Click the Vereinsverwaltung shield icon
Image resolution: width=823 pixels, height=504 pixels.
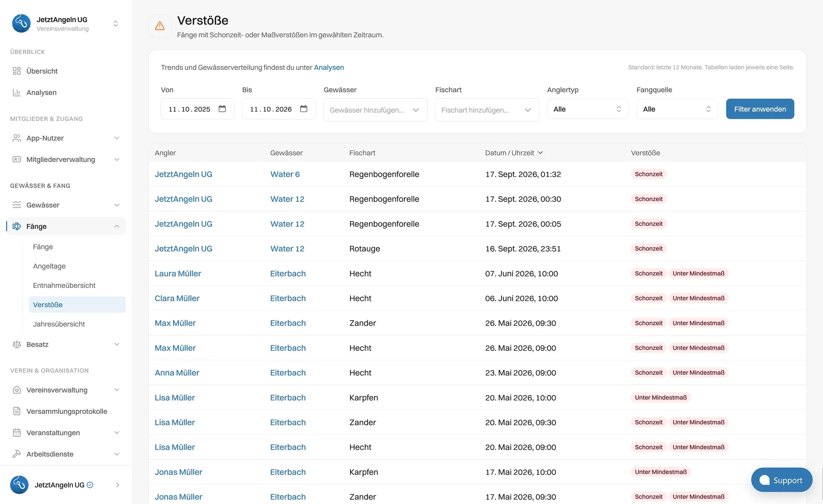point(17,390)
